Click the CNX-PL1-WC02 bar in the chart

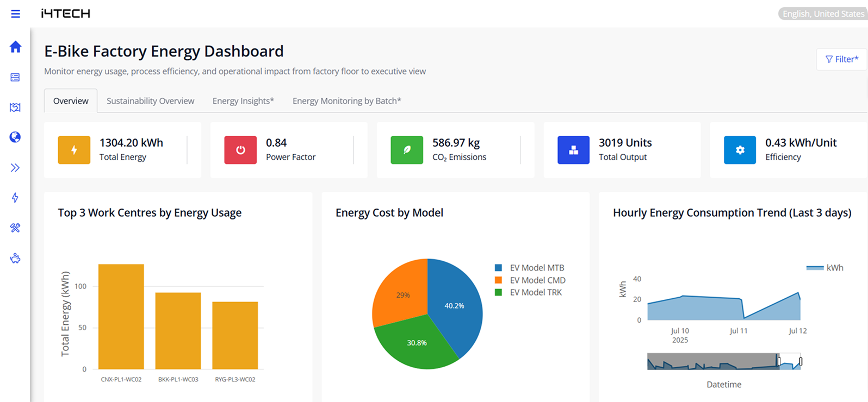coord(121,317)
